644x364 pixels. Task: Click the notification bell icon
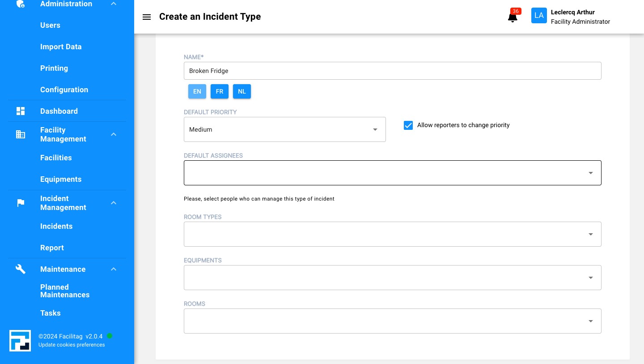click(513, 17)
